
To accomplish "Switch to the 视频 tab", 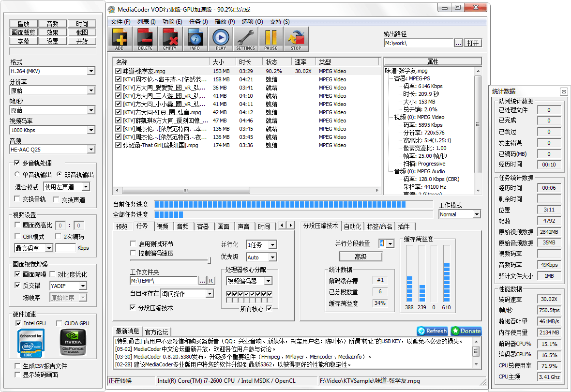I will pyautogui.click(x=163, y=226).
